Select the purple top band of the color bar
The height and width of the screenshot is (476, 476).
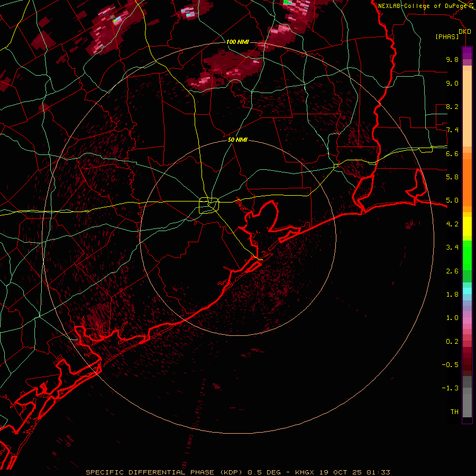[x=467, y=53]
